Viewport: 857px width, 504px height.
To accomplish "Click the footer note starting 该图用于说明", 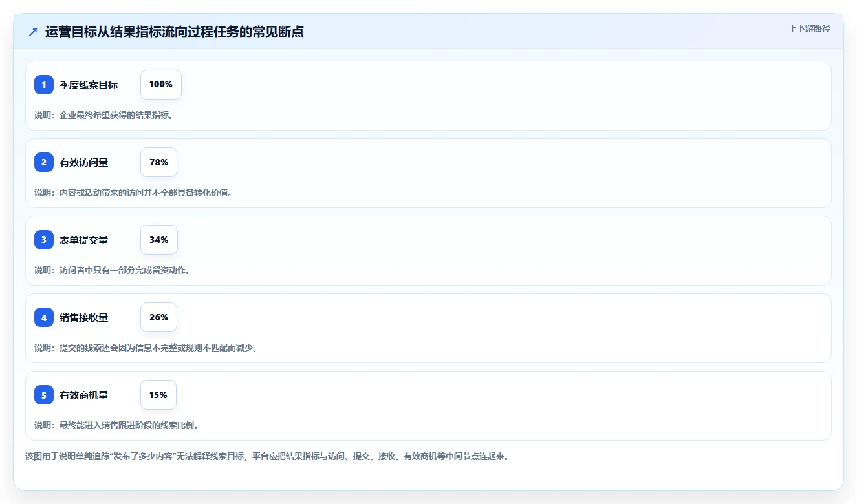I will point(267,456).
